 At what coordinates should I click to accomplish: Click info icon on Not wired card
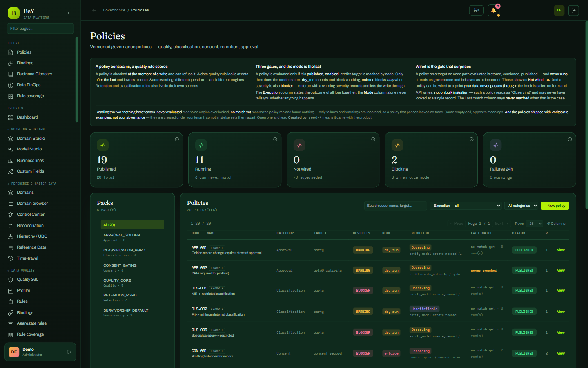(x=373, y=139)
